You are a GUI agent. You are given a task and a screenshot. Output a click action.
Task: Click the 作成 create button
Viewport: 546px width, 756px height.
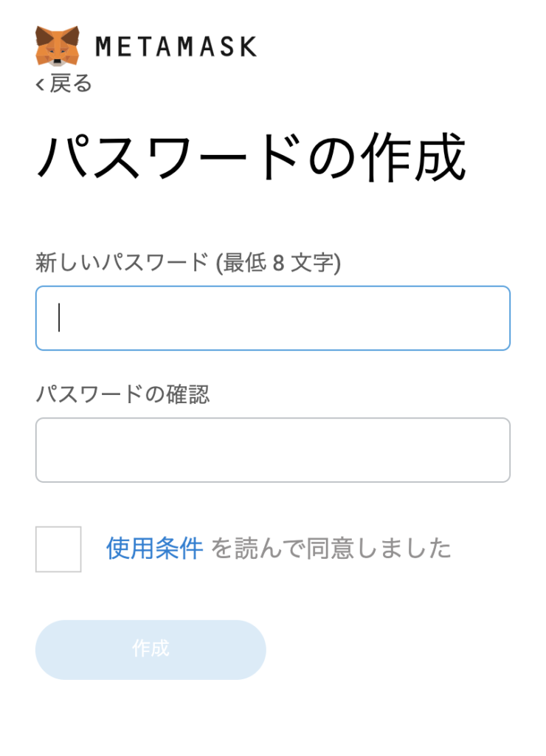point(151,650)
